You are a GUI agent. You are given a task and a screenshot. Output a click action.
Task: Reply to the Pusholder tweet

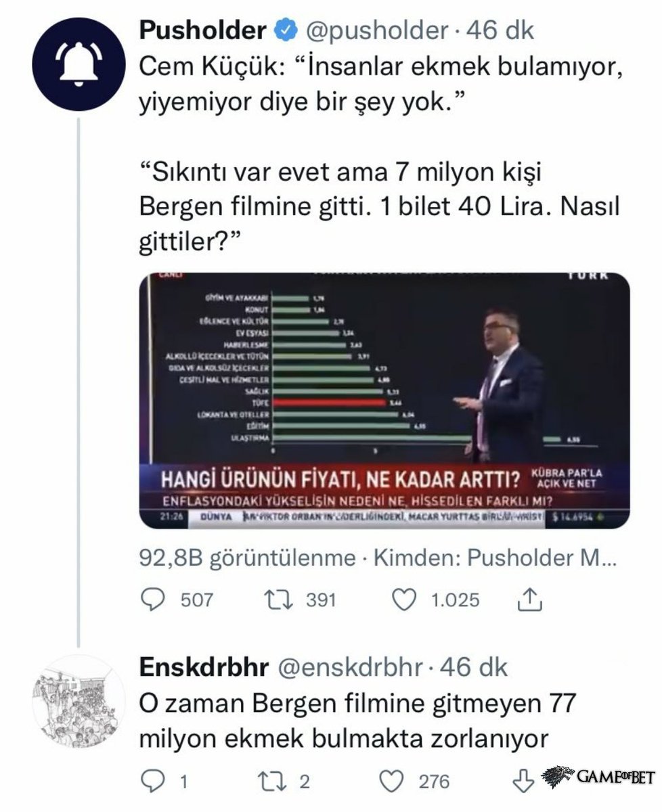point(156,600)
